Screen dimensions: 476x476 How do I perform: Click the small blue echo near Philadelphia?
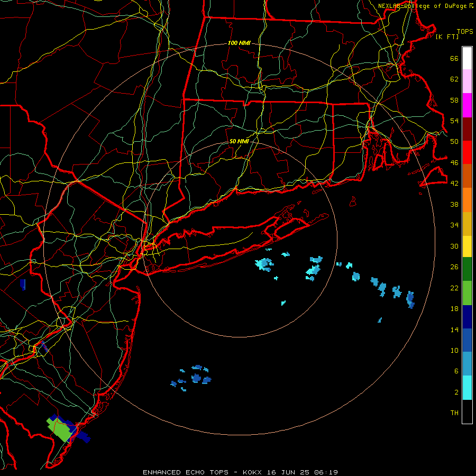point(44,346)
